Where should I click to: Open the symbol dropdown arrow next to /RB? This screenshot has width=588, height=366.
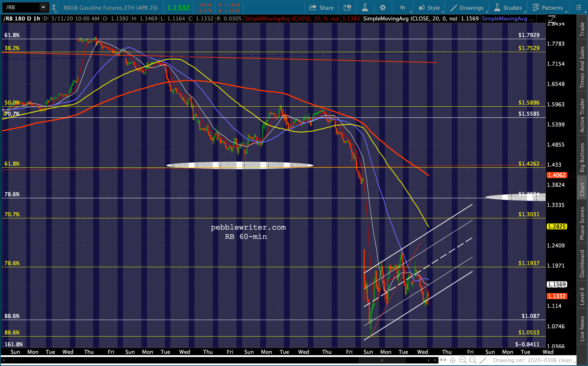click(43, 8)
